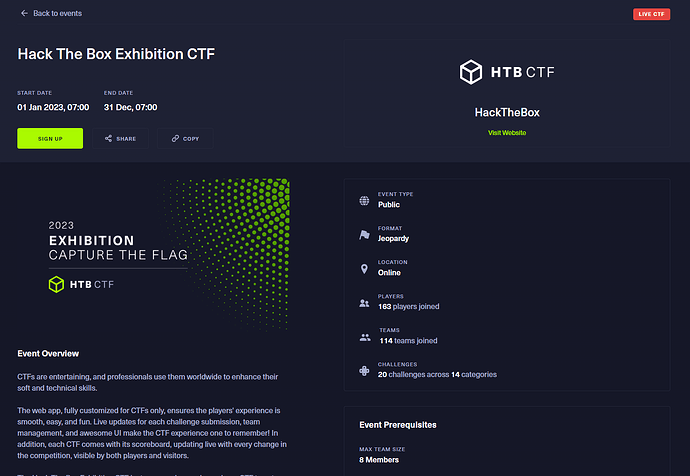690x476 pixels.
Task: Click the CTFs are entertaining paragraph
Action: [148, 382]
